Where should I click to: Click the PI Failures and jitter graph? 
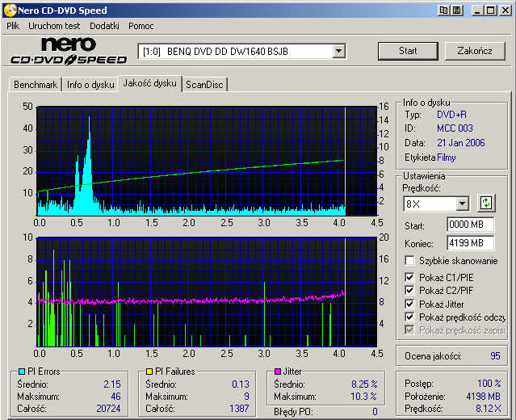pos(207,292)
